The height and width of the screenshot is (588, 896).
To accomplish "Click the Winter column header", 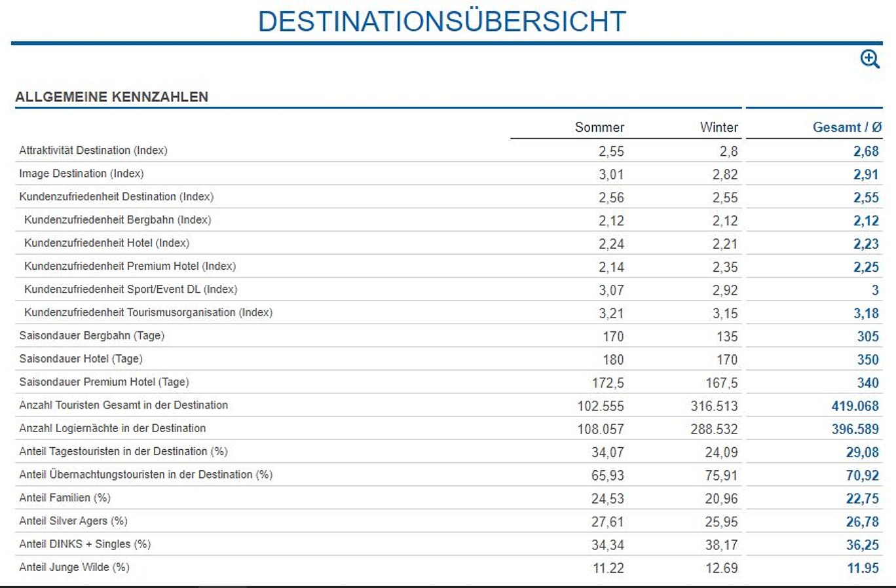I will click(719, 127).
